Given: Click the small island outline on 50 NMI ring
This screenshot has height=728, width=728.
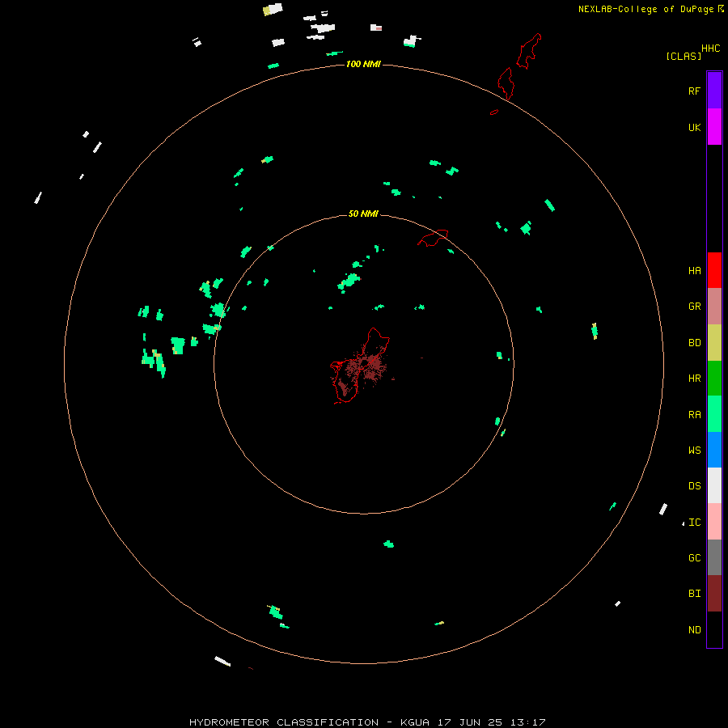Looking at the screenshot, I should [433, 238].
